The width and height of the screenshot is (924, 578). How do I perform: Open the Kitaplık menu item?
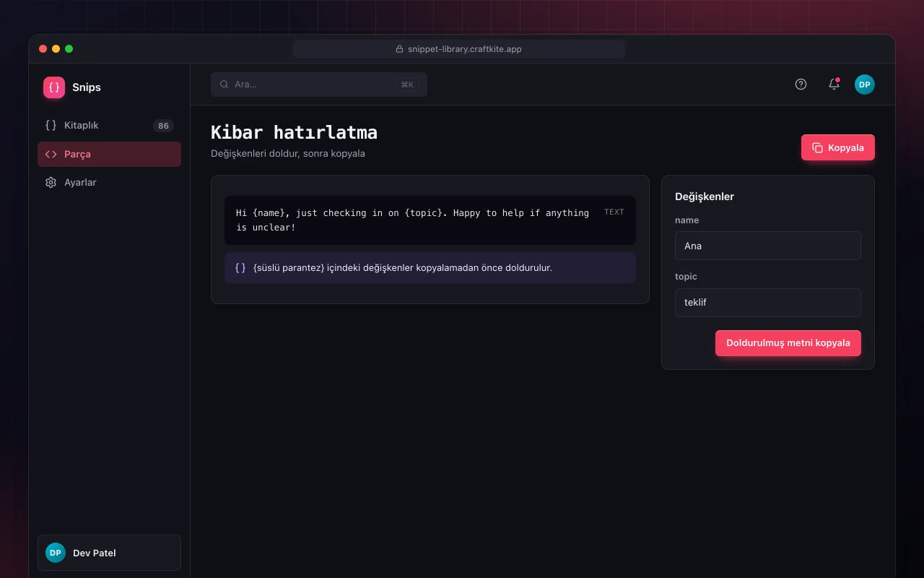109,126
